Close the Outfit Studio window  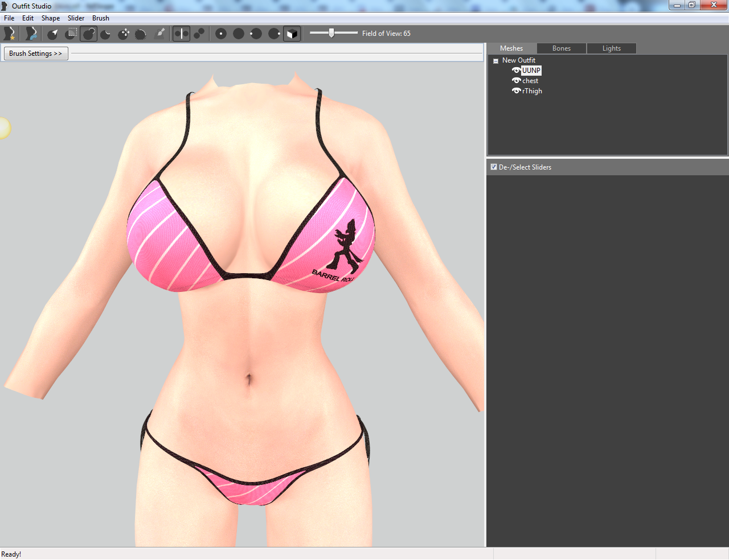tap(714, 5)
